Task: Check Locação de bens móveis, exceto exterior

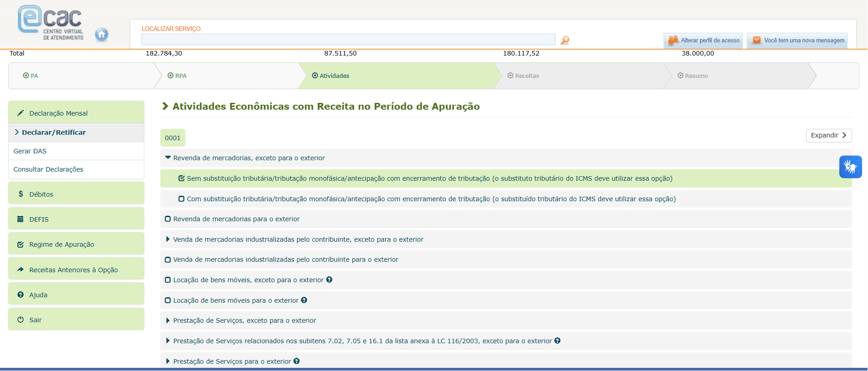Action: coord(168,280)
